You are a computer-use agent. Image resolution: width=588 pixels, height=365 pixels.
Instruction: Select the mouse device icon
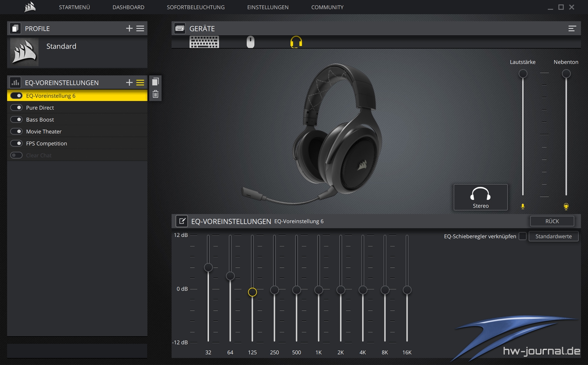250,42
